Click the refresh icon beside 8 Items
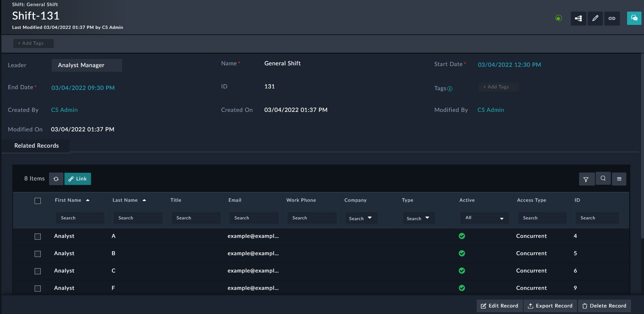Screen dimensions: 644x314 point(56,179)
